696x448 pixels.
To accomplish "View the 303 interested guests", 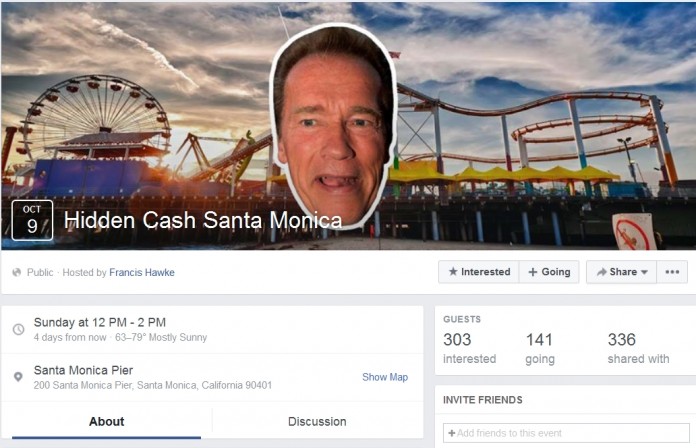I will 469,349.
